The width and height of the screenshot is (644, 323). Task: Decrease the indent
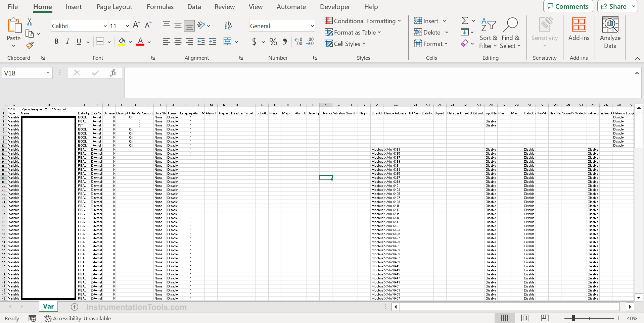(x=201, y=42)
